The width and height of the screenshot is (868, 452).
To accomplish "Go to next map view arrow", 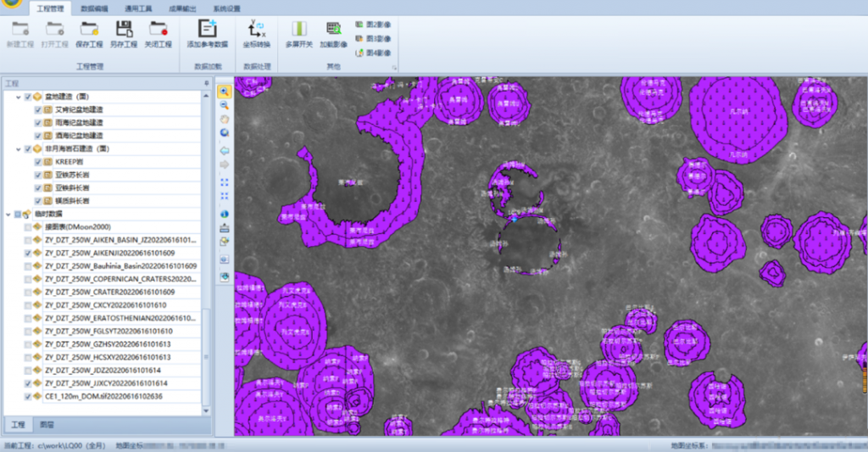I will (224, 165).
